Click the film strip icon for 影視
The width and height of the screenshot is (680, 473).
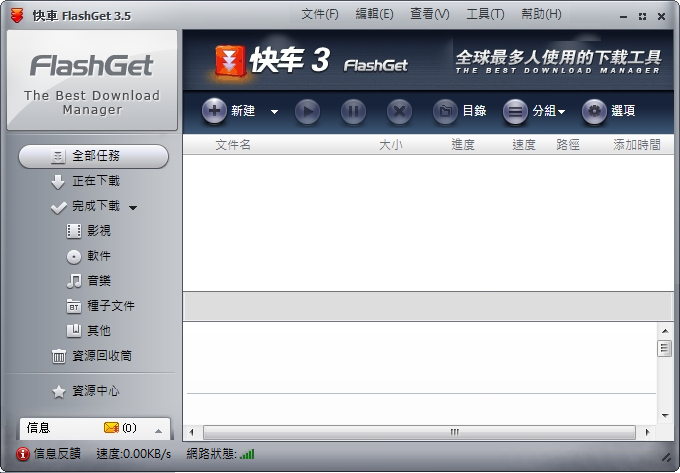click(x=74, y=231)
